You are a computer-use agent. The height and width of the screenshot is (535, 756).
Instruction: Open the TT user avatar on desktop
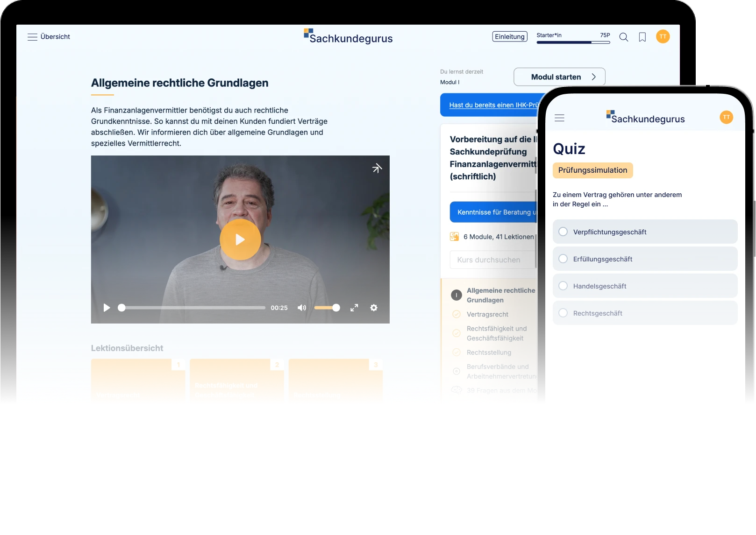(663, 36)
